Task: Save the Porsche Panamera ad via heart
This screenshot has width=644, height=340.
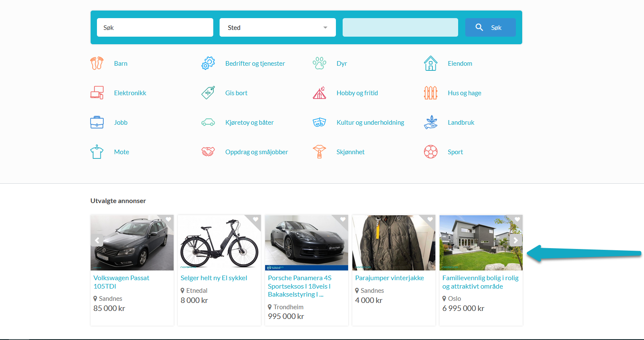Action: (343, 220)
